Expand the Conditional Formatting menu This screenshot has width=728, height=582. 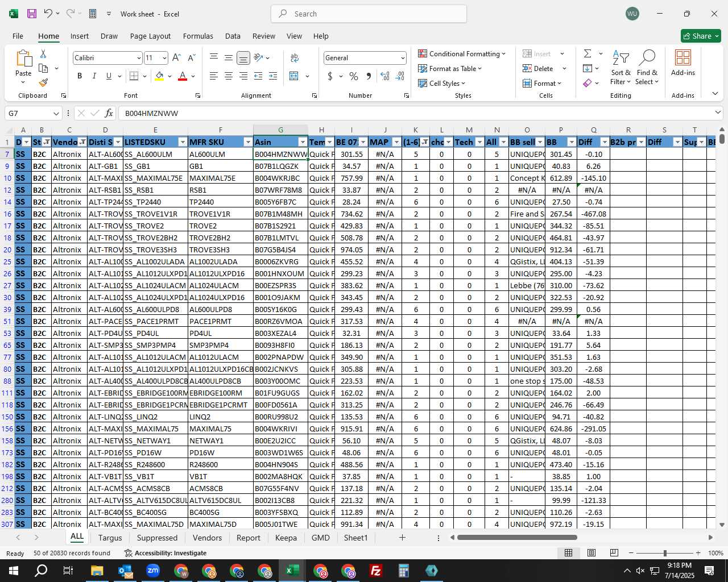[x=462, y=53]
